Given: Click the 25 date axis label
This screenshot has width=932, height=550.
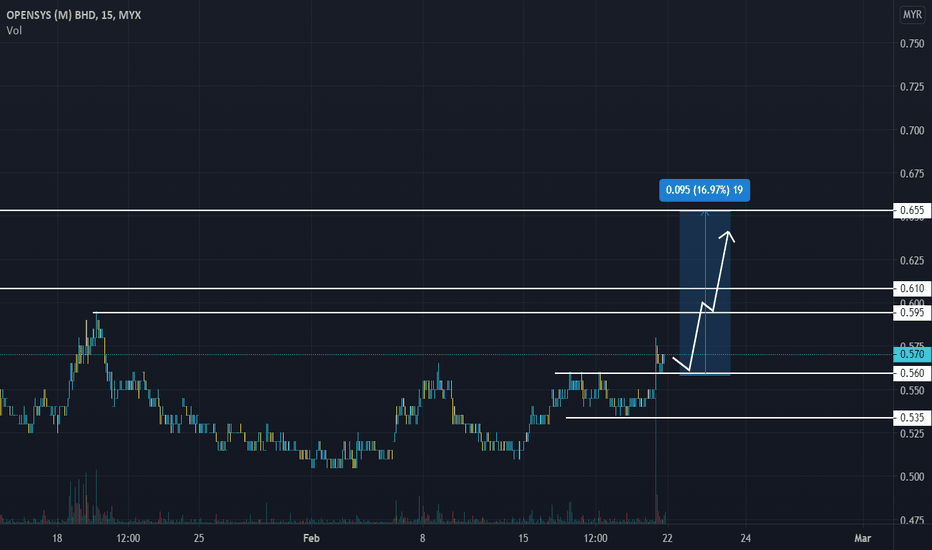Looking at the screenshot, I should [199, 538].
